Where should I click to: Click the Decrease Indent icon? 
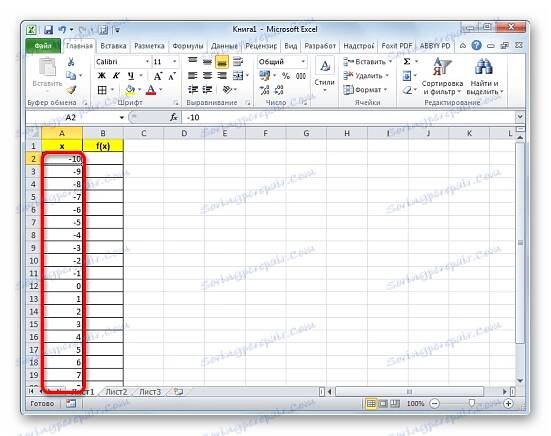193,90
